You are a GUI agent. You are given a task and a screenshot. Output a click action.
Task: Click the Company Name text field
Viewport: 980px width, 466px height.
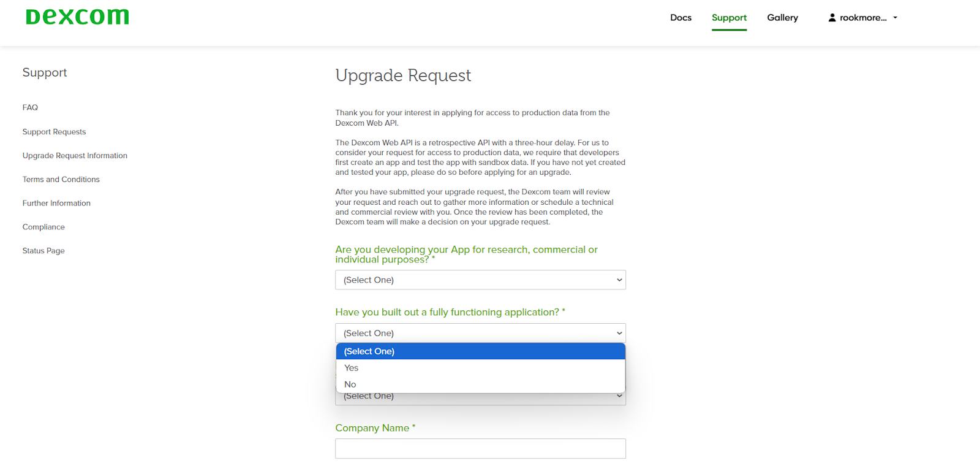480,449
